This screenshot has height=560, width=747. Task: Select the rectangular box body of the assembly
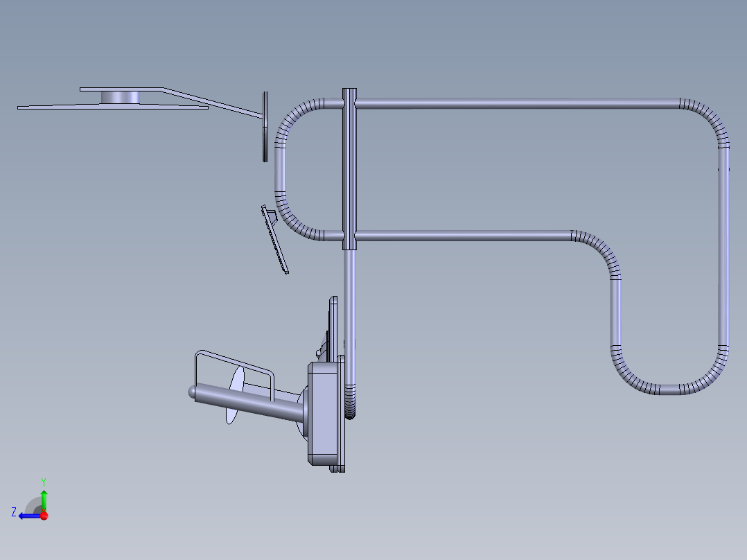[324, 413]
